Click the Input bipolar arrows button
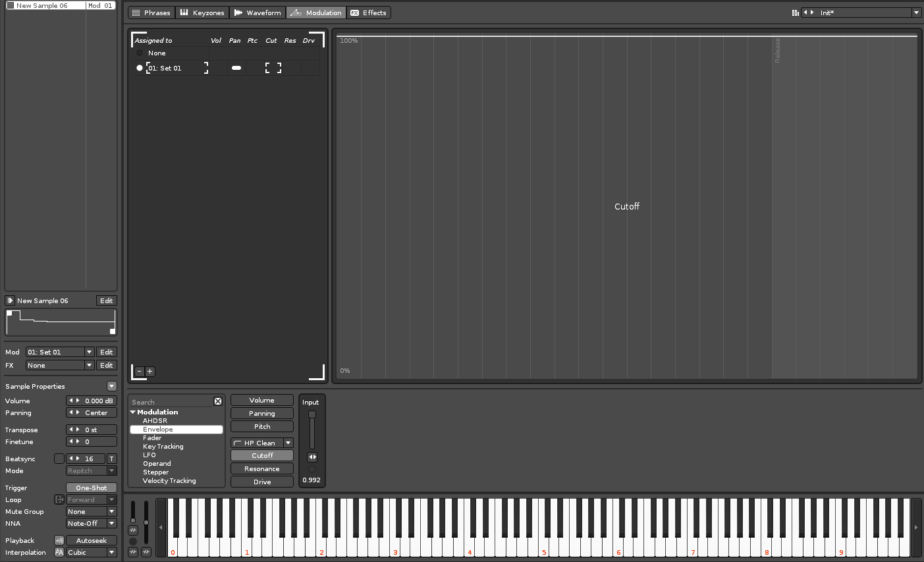The height and width of the screenshot is (562, 924). point(312,457)
